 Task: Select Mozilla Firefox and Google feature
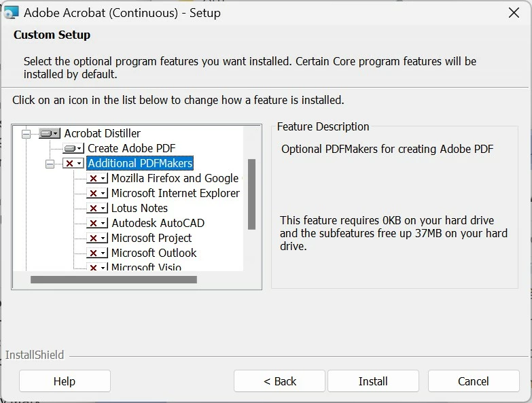tap(175, 178)
